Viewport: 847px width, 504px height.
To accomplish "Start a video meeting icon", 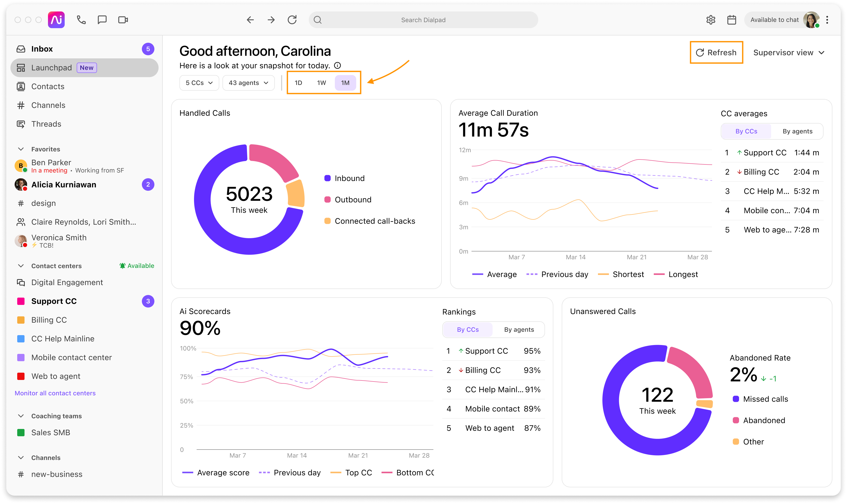I will click(123, 20).
